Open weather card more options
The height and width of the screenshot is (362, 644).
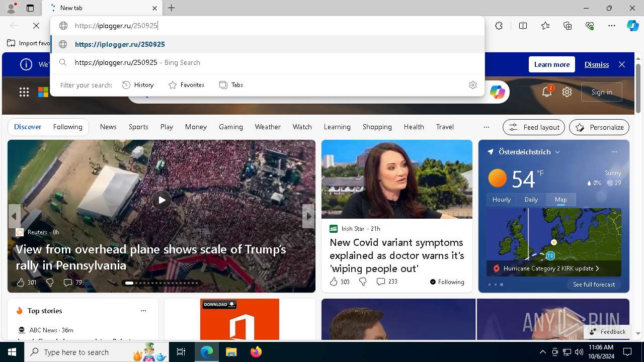pos(614,152)
